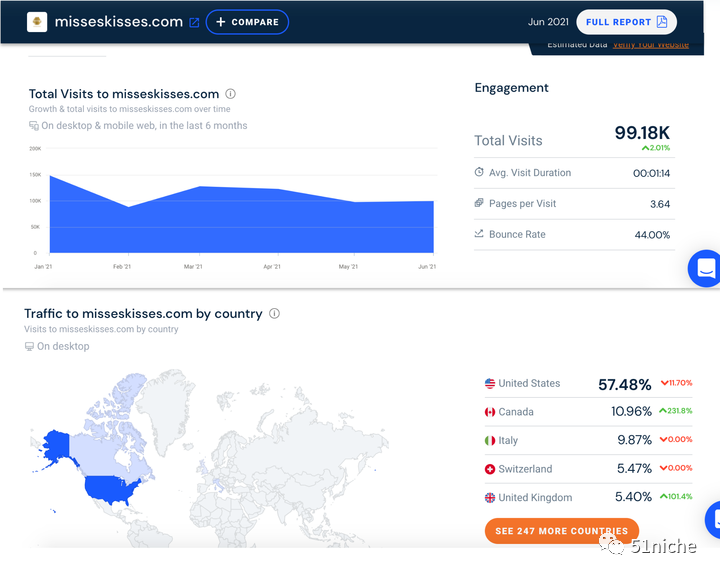Click the misseskisses.com favicon logo
The width and height of the screenshot is (720, 576).
37,22
